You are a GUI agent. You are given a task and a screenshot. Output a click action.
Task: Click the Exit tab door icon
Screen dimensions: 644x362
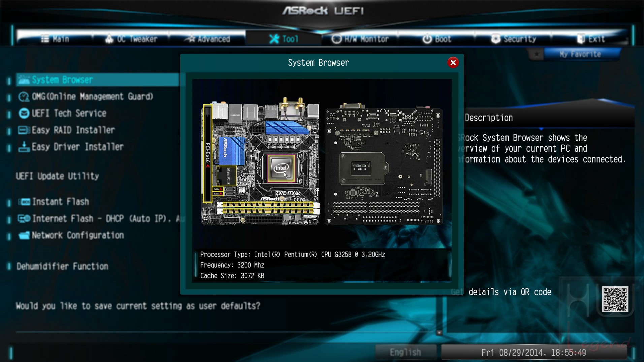[581, 39]
